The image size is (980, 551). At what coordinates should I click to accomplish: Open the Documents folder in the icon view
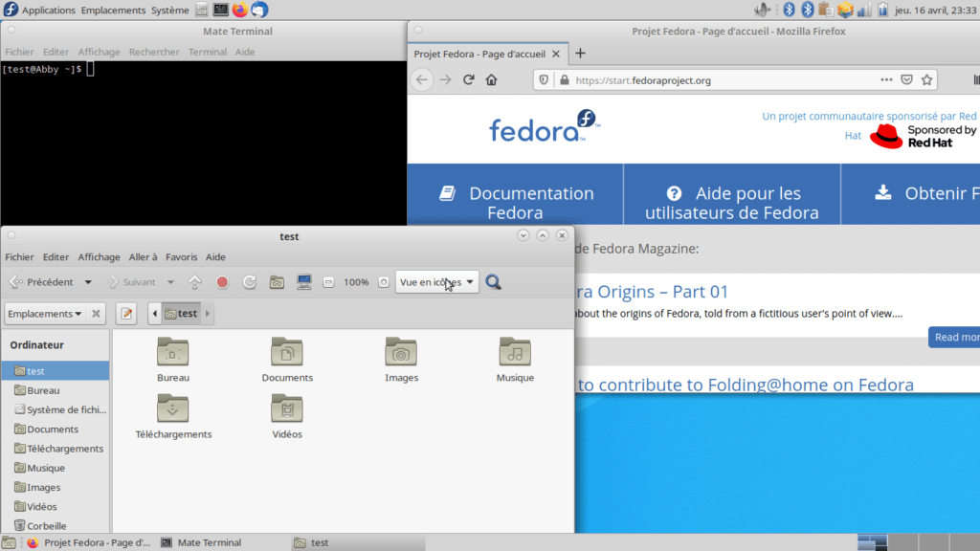pyautogui.click(x=287, y=360)
